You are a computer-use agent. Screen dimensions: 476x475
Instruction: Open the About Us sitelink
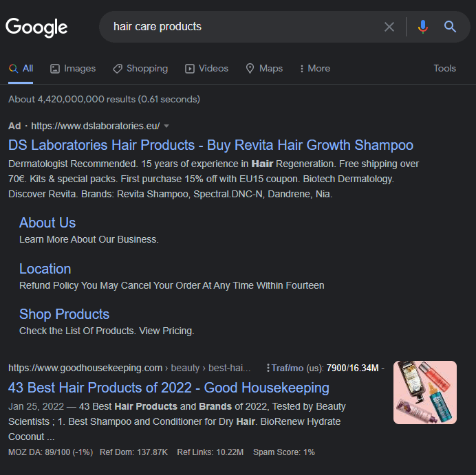[x=47, y=223]
